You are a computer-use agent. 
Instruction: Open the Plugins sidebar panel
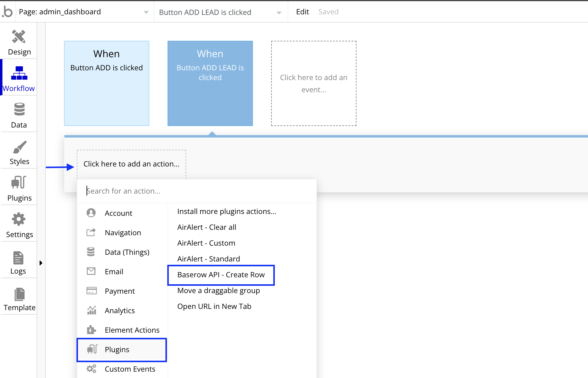(x=19, y=187)
